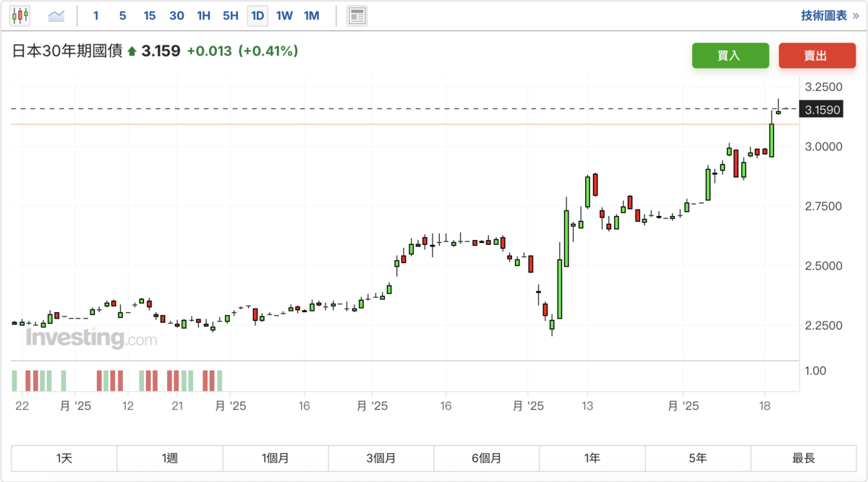Switch to the 1天 range tab

(64, 458)
